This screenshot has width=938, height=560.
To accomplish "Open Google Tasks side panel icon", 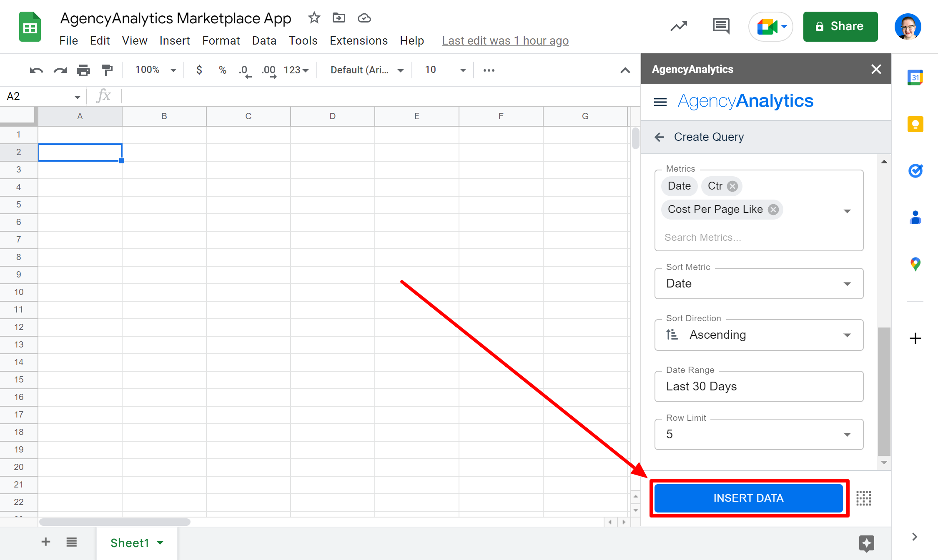I will (915, 171).
